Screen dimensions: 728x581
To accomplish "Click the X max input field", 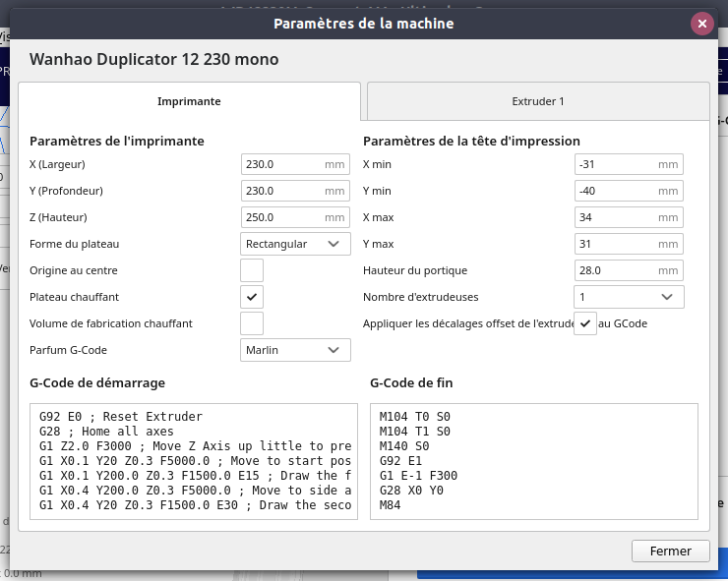I will (x=629, y=217).
